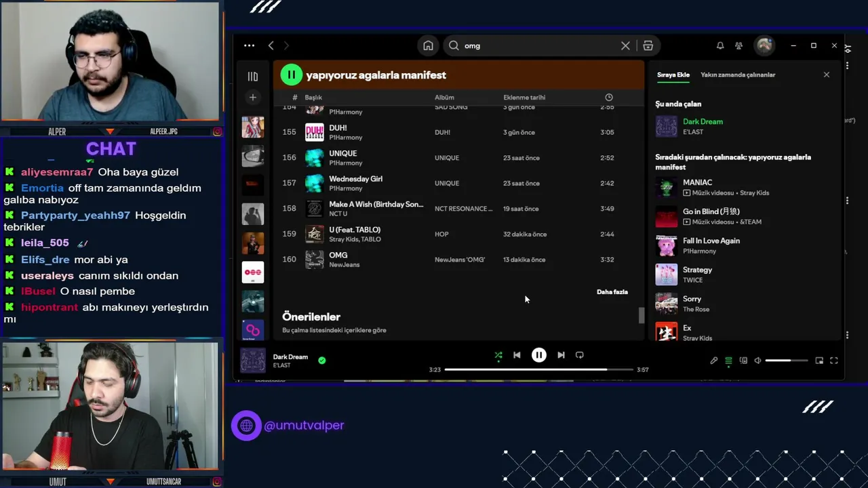
Task: Open 'Dark Dream' title in player bar
Action: pos(290,357)
